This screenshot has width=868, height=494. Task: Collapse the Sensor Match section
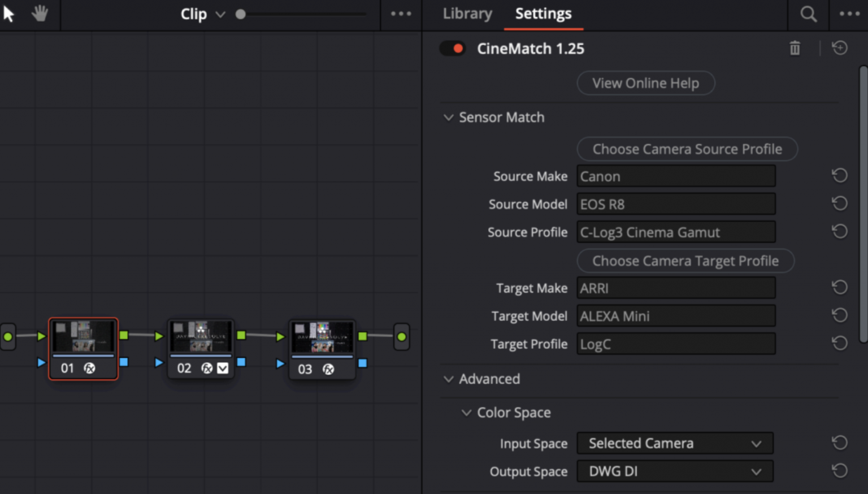click(449, 118)
